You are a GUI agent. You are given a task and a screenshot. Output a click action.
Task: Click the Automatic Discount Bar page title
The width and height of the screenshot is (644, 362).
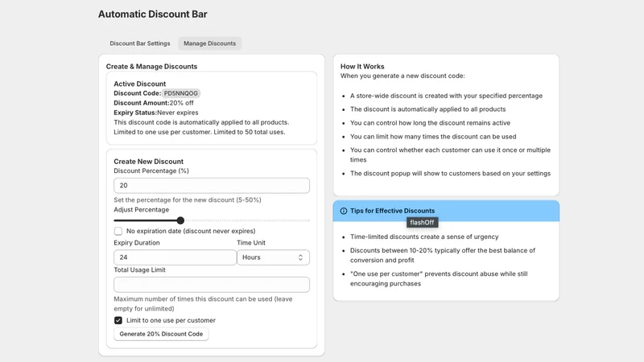(x=152, y=14)
